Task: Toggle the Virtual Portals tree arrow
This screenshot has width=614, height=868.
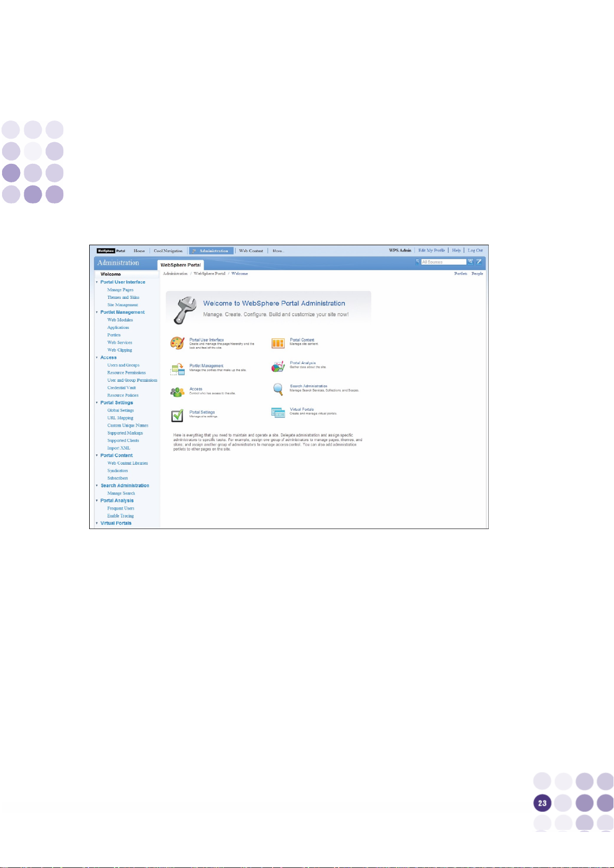Action: [97, 523]
